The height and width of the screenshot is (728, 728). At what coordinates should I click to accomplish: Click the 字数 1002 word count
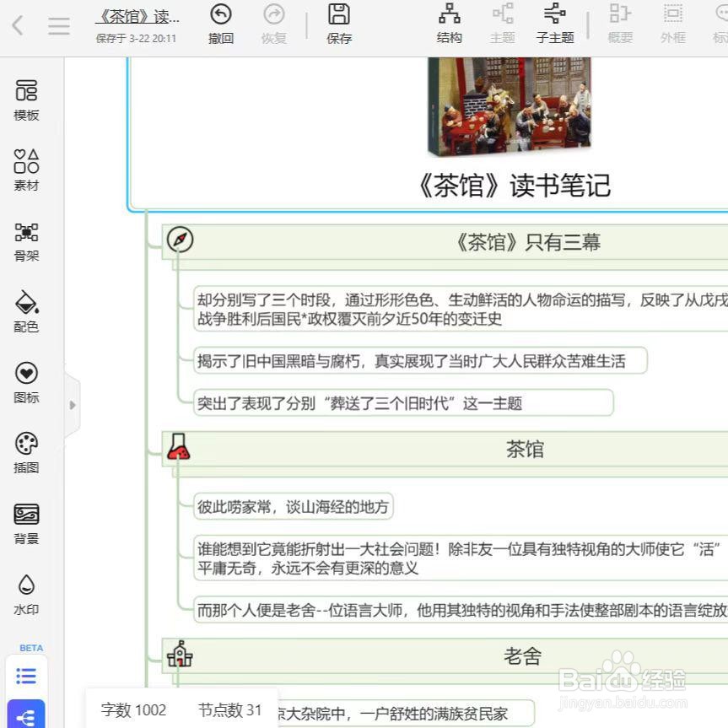pos(133,710)
